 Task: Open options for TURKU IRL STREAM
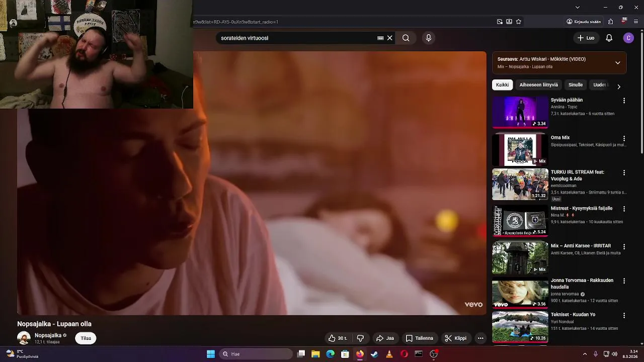[x=624, y=172]
